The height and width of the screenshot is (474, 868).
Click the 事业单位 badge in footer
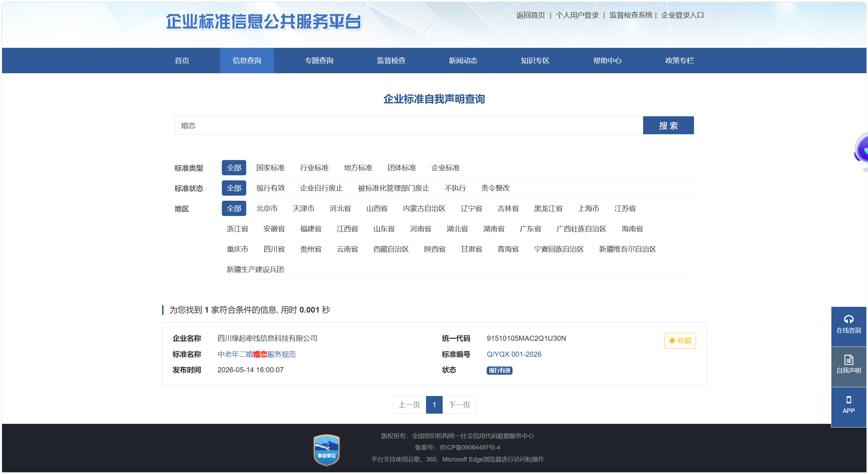326,450
